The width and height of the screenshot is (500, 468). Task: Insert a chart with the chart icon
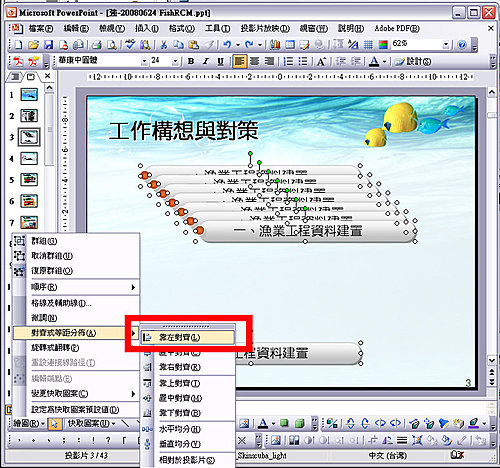click(275, 45)
